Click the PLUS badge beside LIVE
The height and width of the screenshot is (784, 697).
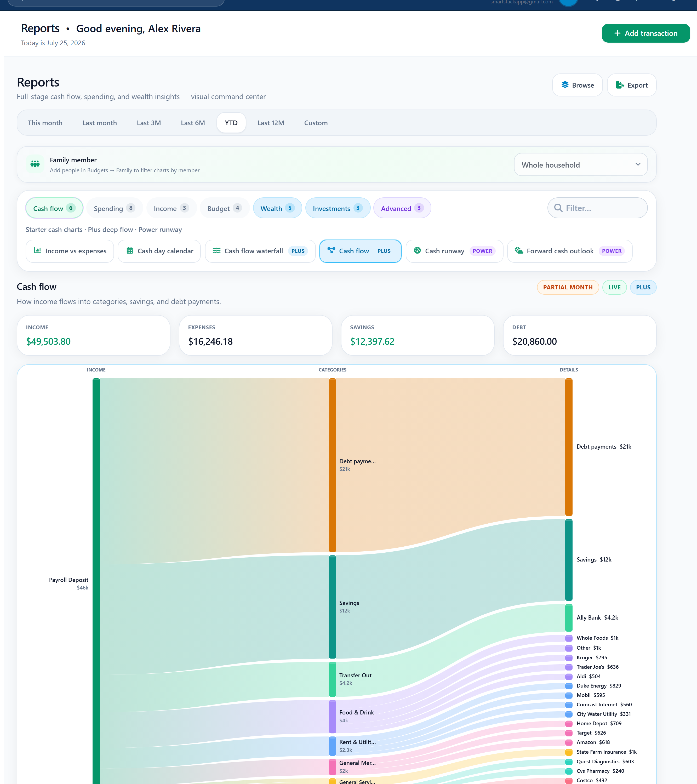click(643, 287)
